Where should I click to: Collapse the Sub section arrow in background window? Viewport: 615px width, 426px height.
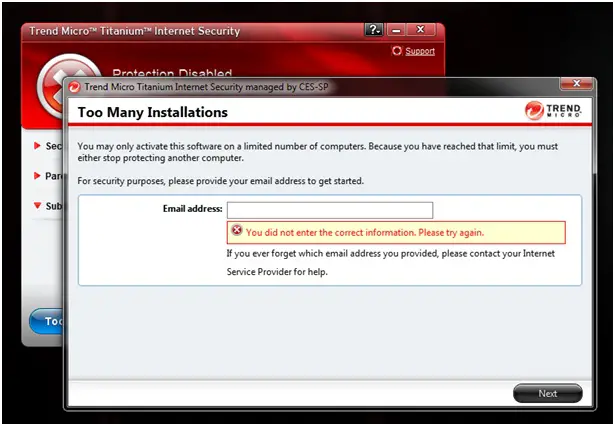point(37,205)
